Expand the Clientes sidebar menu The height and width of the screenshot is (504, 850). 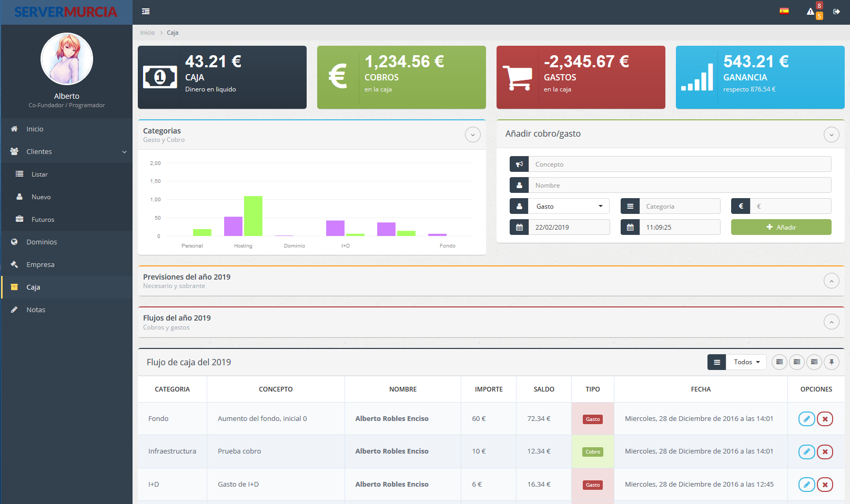pyautogui.click(x=66, y=152)
